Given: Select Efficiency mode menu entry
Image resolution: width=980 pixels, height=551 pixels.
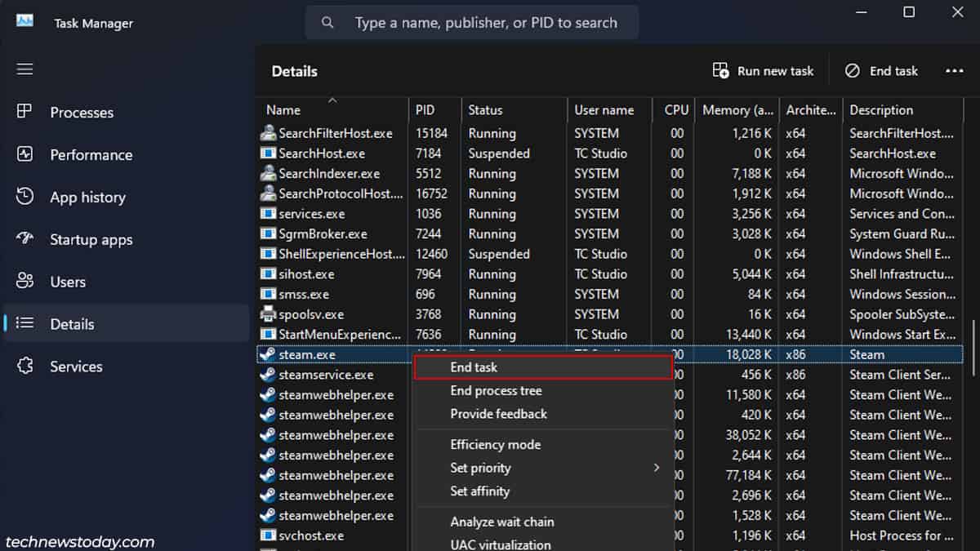Looking at the screenshot, I should point(543,445).
